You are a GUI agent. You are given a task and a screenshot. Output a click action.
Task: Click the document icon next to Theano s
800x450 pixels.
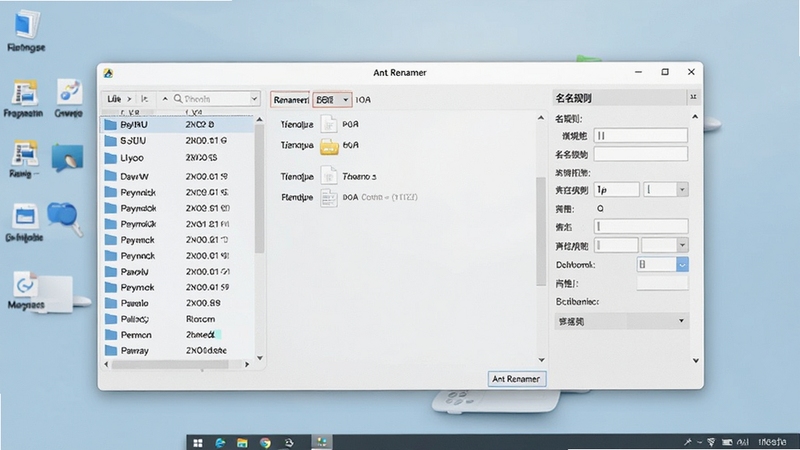click(329, 176)
